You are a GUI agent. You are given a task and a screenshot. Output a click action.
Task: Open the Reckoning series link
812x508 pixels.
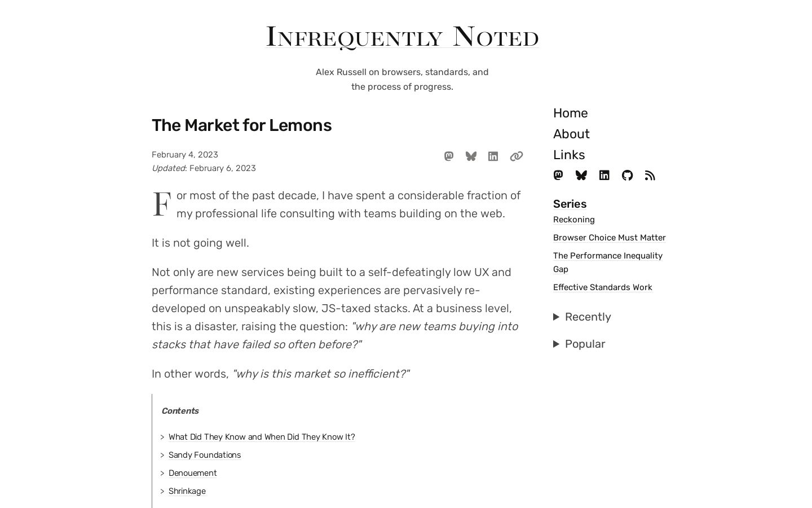(x=574, y=220)
